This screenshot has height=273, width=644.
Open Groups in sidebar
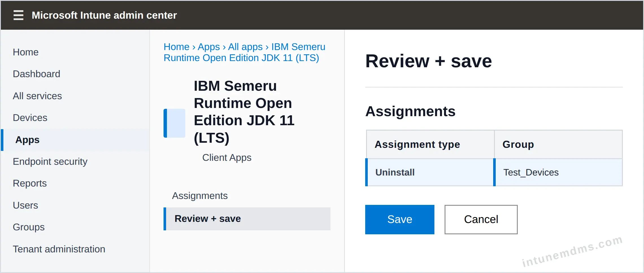click(x=29, y=227)
